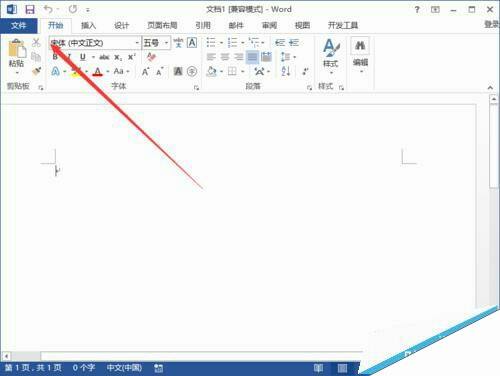Open Word Help question mark
The image size is (500, 376).
click(x=417, y=10)
